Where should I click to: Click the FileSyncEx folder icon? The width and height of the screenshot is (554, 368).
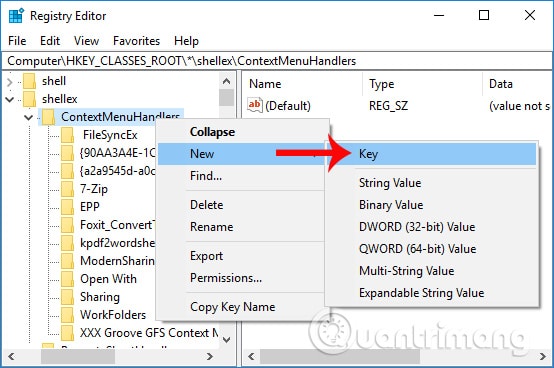click(67, 135)
